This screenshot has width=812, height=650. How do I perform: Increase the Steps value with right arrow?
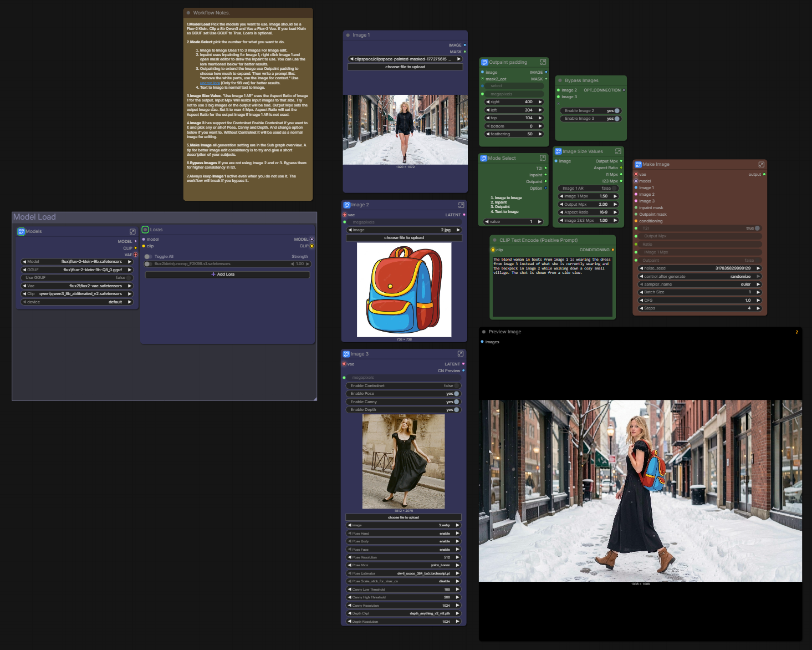click(758, 308)
